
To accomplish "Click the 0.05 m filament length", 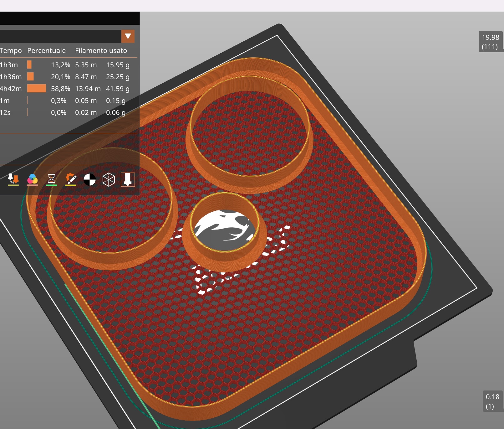I will [x=86, y=101].
